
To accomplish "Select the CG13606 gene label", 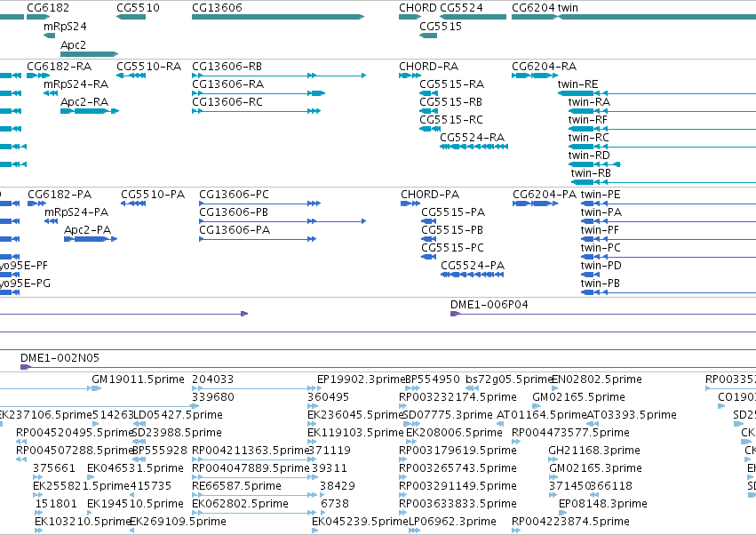I will click(x=217, y=8).
